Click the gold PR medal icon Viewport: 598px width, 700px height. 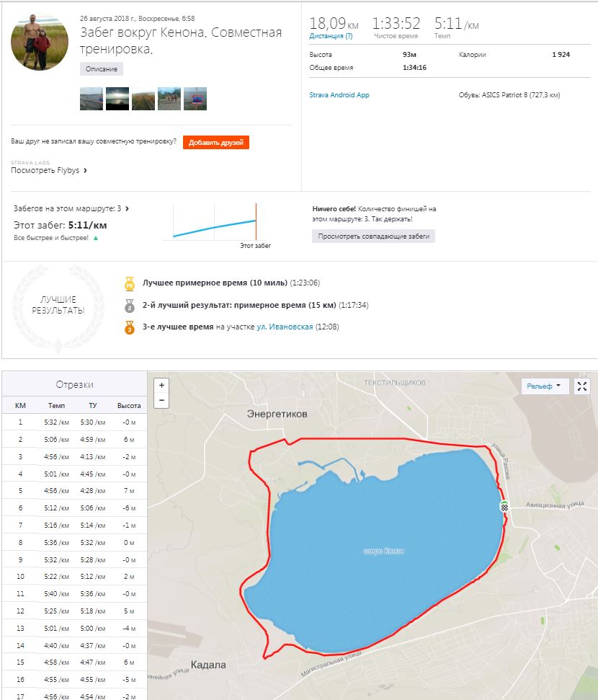coord(130,283)
